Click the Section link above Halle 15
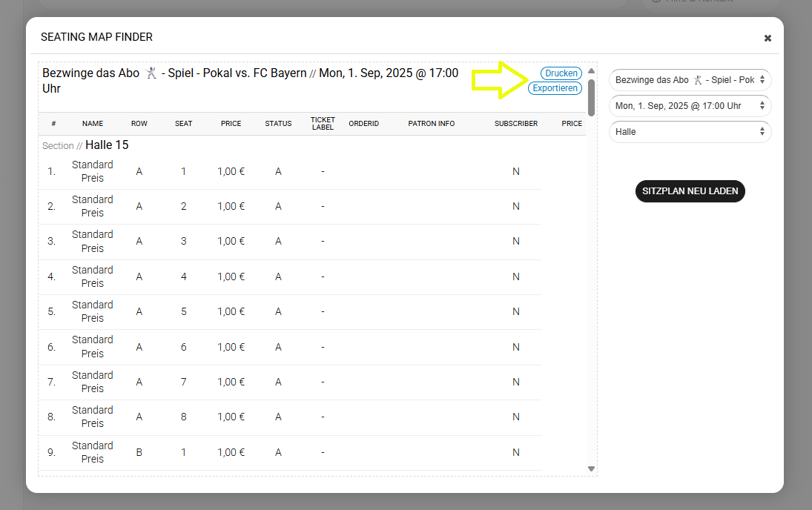This screenshot has height=510, width=812. coord(58,146)
